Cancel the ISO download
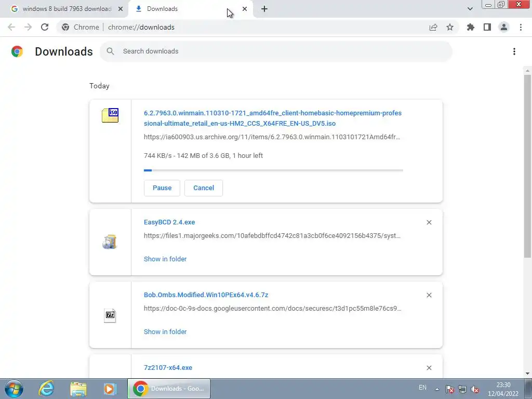The width and height of the screenshot is (532, 399). (x=204, y=188)
